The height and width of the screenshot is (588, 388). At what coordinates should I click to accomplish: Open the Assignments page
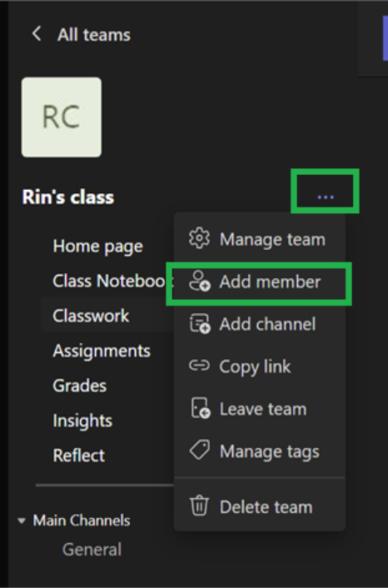[102, 351]
